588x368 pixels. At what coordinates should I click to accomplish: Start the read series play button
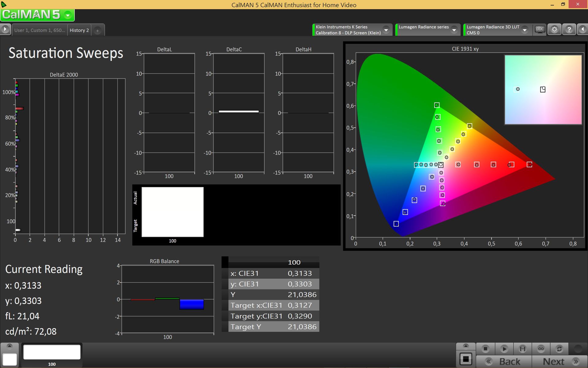[504, 349]
